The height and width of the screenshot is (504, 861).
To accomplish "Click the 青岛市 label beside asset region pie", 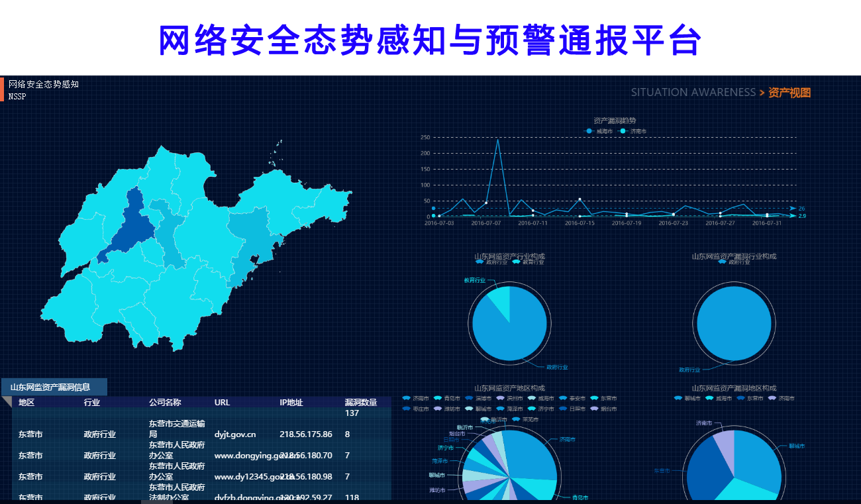I will (x=580, y=497).
